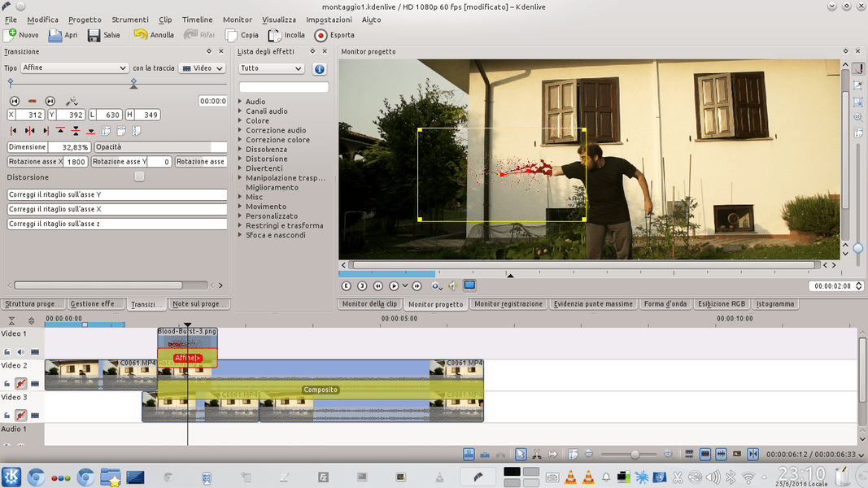
Task: Adjust the timeline zoom slider at the bottom right
Action: pos(635,455)
